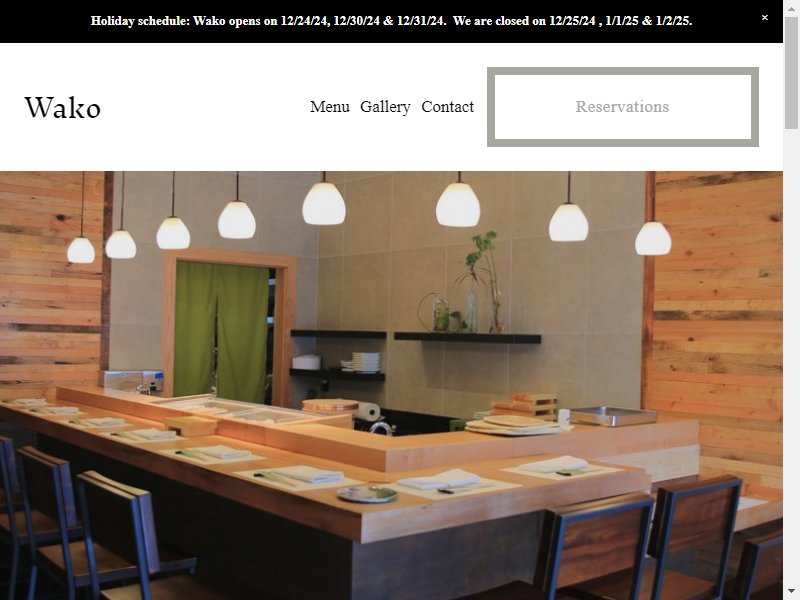Click the Reservations button
The height and width of the screenshot is (600, 800).
point(623,107)
